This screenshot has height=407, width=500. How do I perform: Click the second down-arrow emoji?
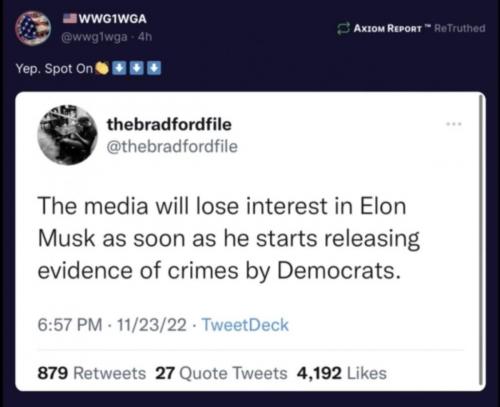[136, 68]
